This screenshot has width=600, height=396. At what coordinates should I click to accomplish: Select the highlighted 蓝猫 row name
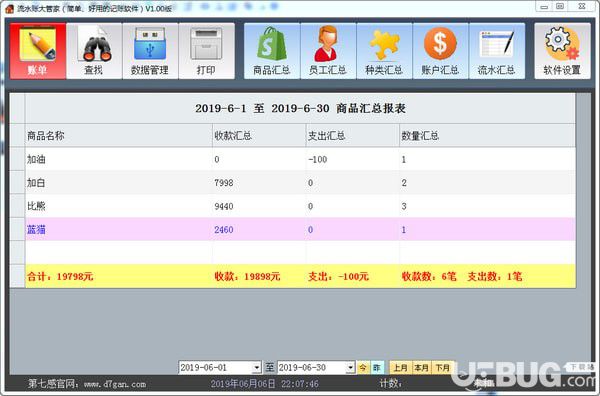[36, 230]
